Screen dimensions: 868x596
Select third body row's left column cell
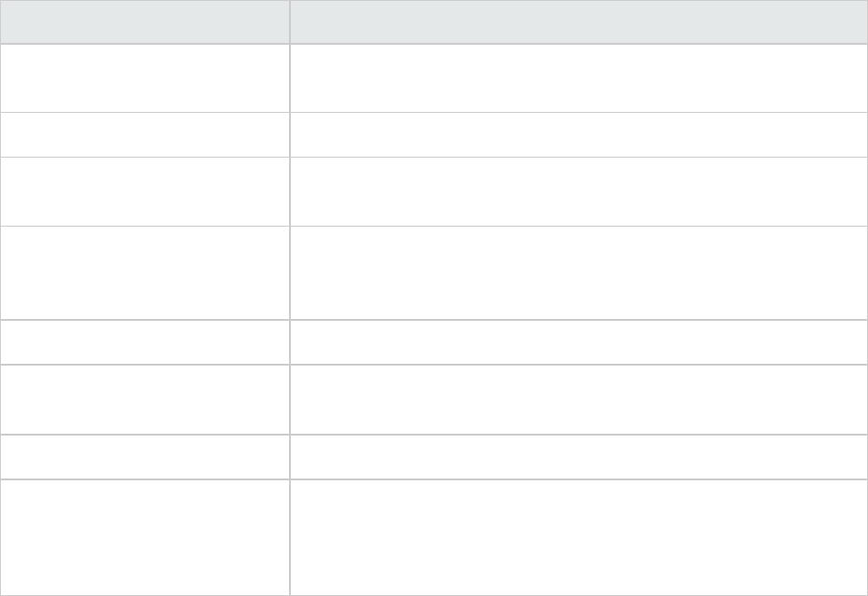point(145,191)
